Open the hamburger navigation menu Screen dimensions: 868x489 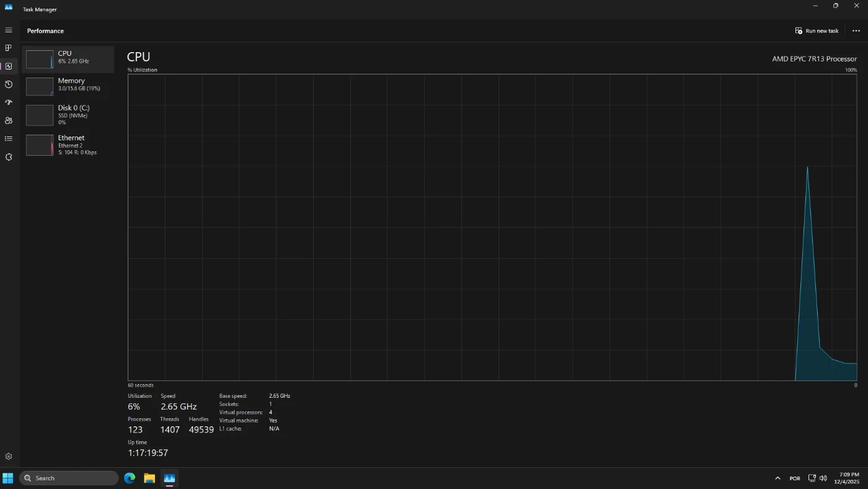(x=9, y=30)
